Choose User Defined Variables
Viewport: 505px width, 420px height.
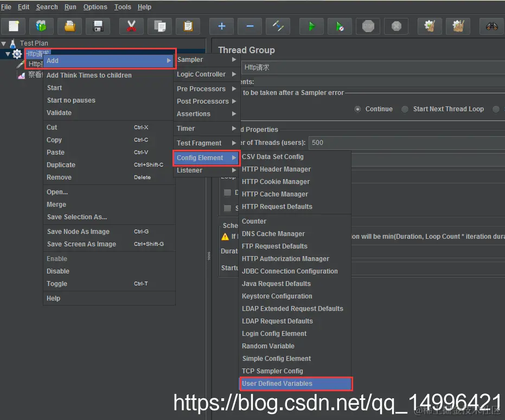point(296,383)
